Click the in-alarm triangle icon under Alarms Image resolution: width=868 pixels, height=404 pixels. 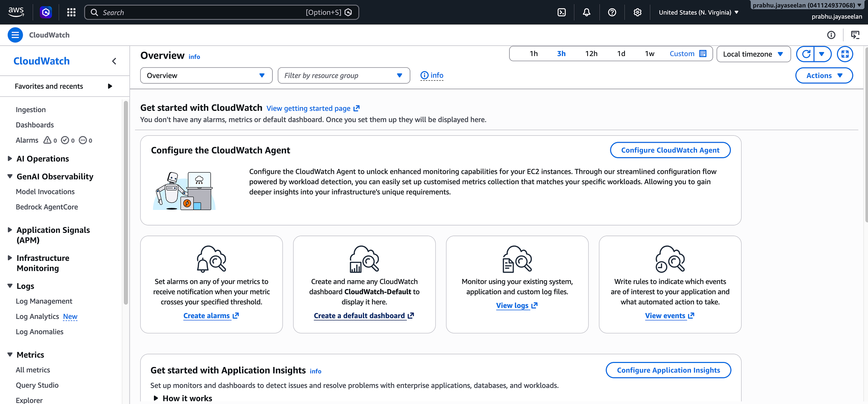(x=47, y=140)
